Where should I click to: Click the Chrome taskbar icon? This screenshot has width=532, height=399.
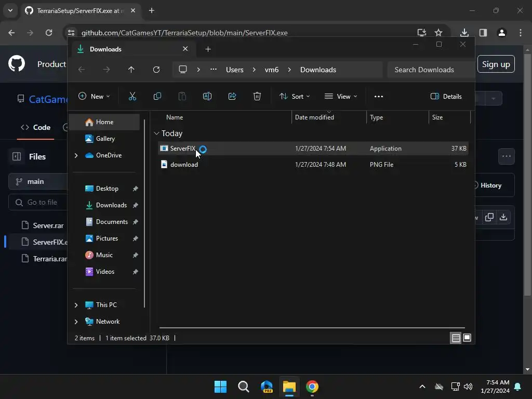(312, 387)
